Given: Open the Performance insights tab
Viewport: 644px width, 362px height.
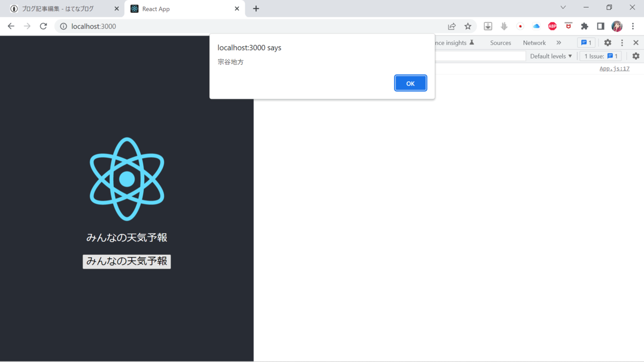Looking at the screenshot, I should [455, 43].
